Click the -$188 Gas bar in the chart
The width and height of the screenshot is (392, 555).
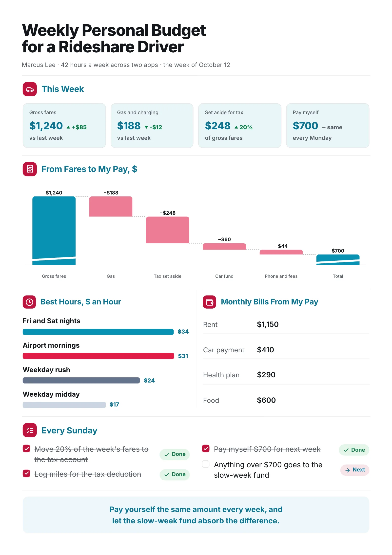[x=111, y=207]
